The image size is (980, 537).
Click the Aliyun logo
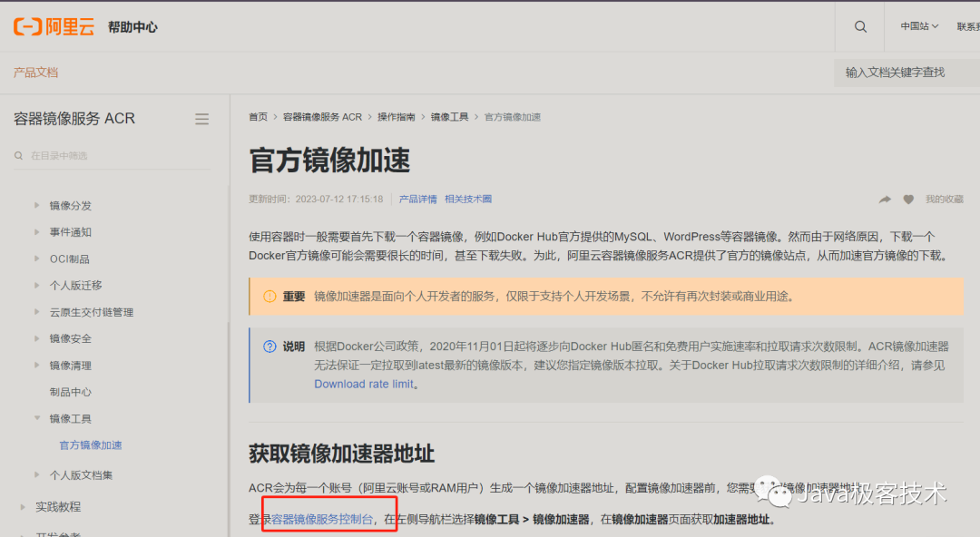(x=54, y=27)
